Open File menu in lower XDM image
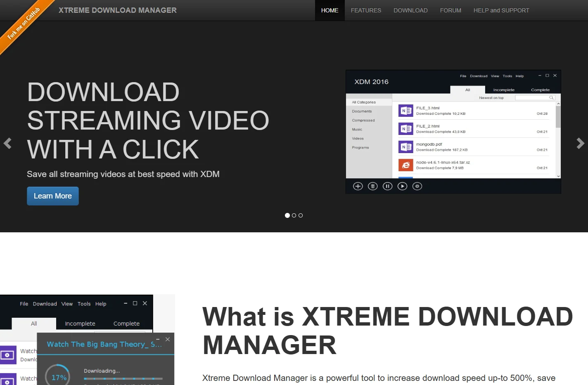The image size is (588, 385). pyautogui.click(x=24, y=304)
